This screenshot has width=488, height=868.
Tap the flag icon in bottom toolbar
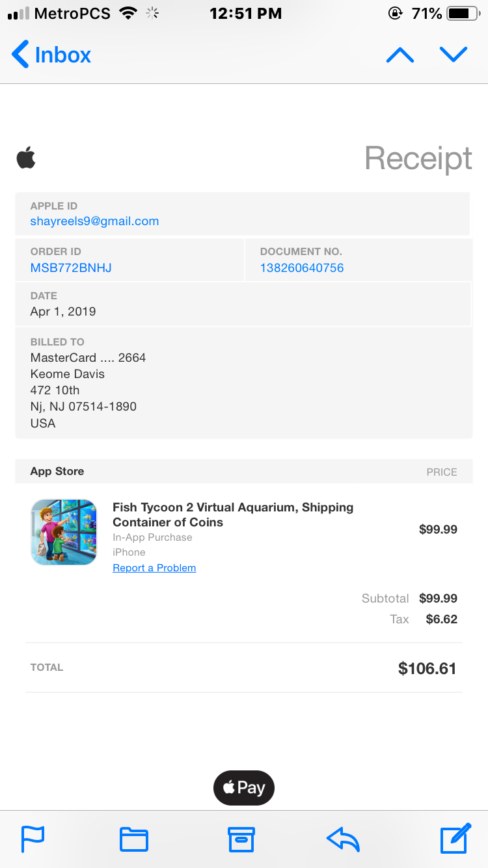coord(33,839)
